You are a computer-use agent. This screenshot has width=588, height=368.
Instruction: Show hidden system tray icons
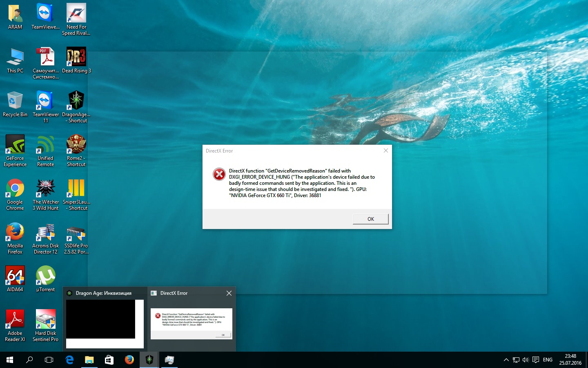pyautogui.click(x=506, y=360)
